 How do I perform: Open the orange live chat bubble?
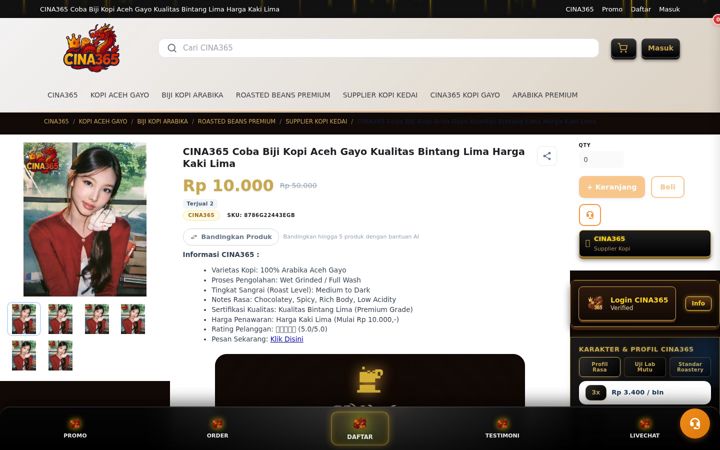(695, 423)
